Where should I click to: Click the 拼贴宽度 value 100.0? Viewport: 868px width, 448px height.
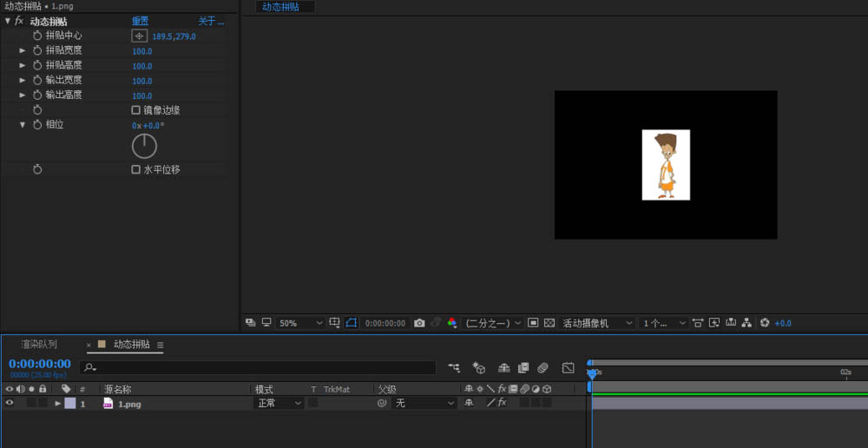click(x=142, y=51)
